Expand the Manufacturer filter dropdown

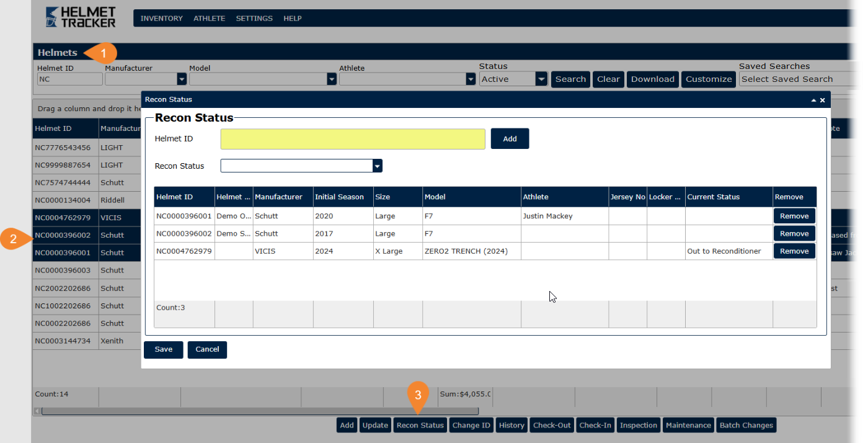tap(182, 79)
